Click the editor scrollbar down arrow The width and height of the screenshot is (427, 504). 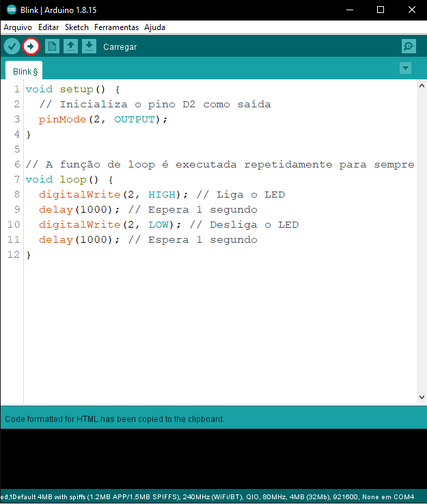[422, 397]
